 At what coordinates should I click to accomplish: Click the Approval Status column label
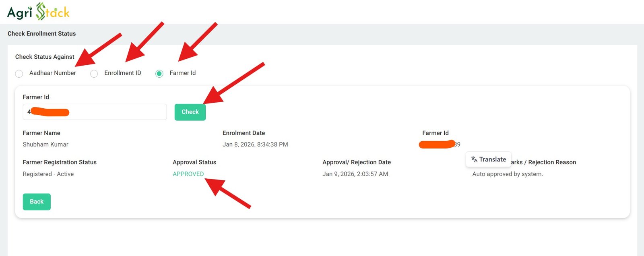point(194,162)
